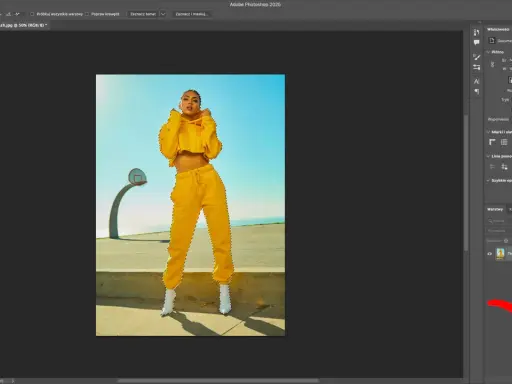The height and width of the screenshot is (384, 512).
Task: Collapse the 'Linie pomocnicze' section
Action: pos(489,156)
